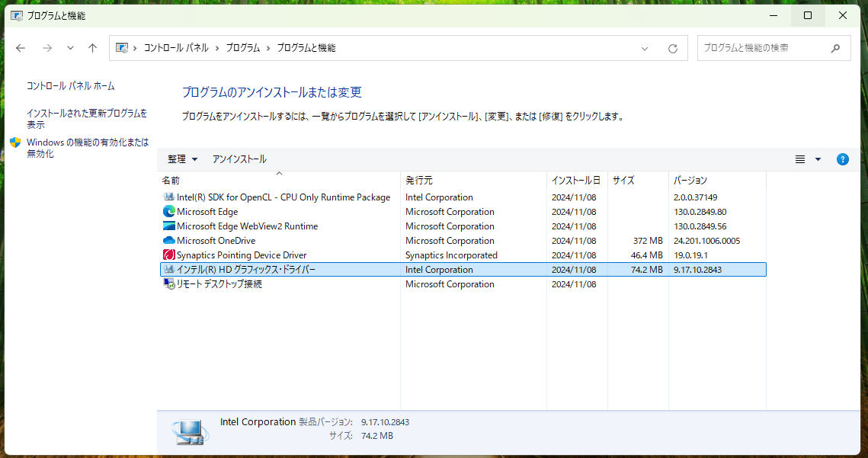Open the recent locations chevron
Screen dimensions: 868x458
[x=70, y=48]
